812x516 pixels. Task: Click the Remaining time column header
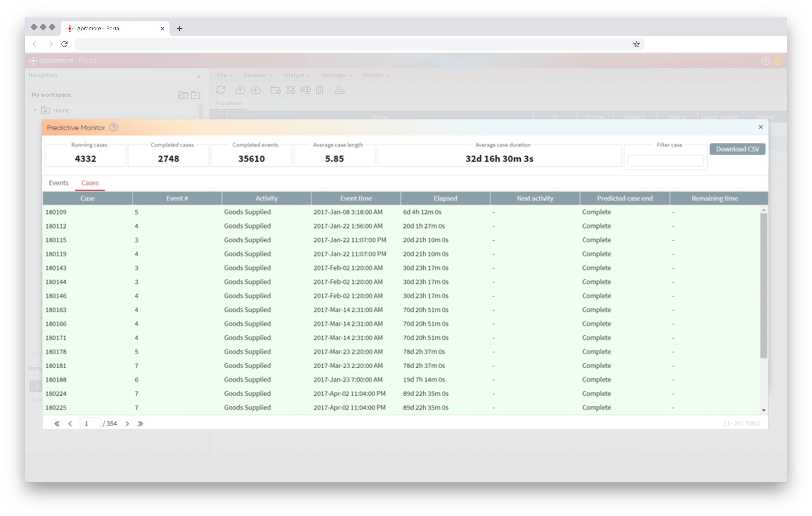[x=715, y=198]
